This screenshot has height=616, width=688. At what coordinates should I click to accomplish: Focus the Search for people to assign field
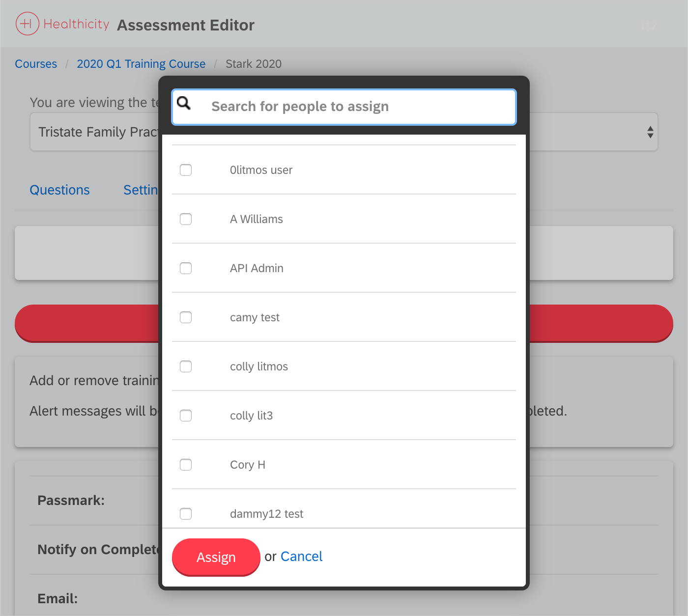tap(344, 107)
